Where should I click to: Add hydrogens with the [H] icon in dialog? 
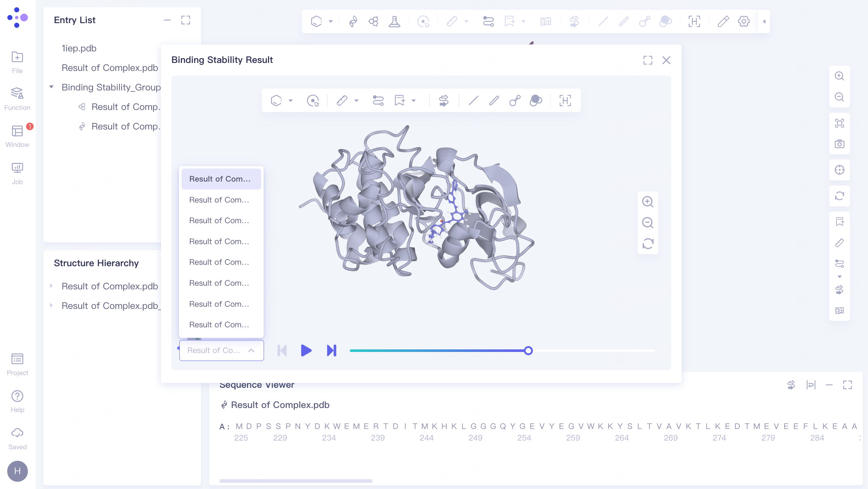(565, 100)
